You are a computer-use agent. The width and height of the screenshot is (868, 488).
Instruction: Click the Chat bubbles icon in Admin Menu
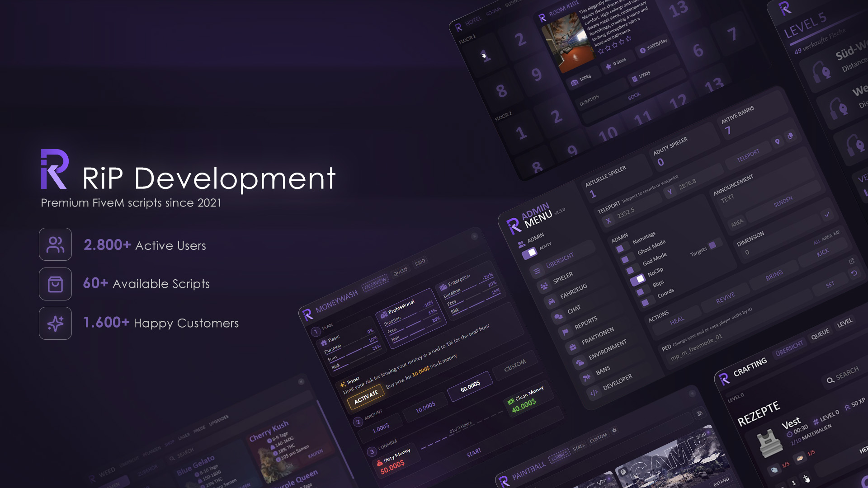(x=559, y=317)
